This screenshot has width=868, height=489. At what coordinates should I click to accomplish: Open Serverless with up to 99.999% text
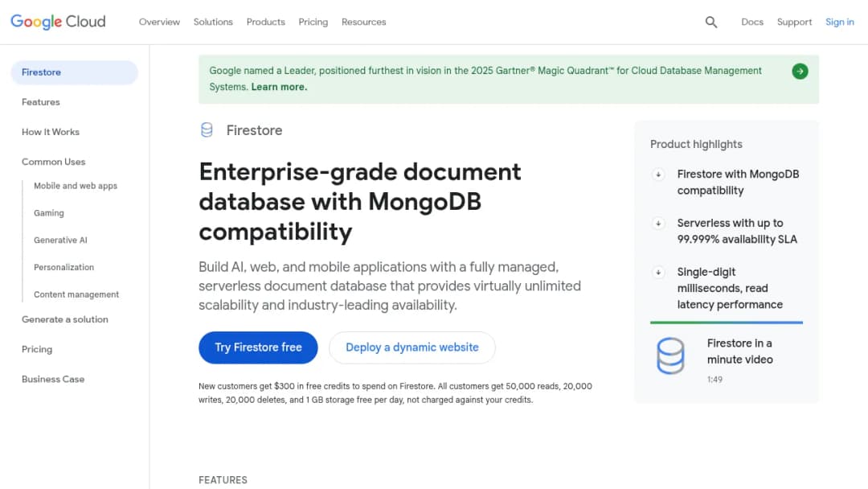click(737, 231)
